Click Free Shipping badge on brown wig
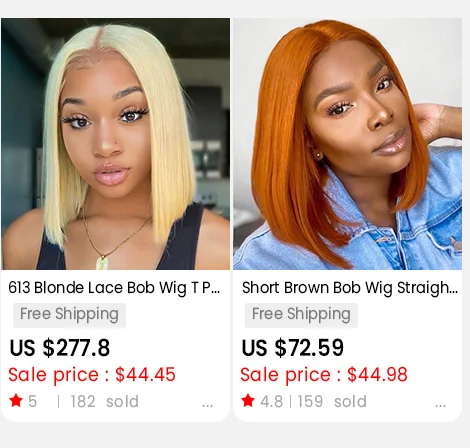Screen dimensions: 470x448 coord(301,315)
